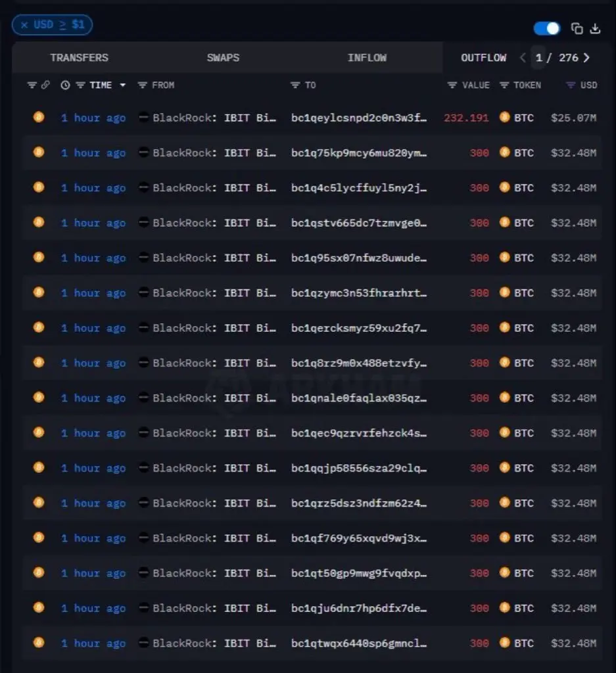The width and height of the screenshot is (616, 673).
Task: Select the OUTFLOW tab
Action: point(483,58)
